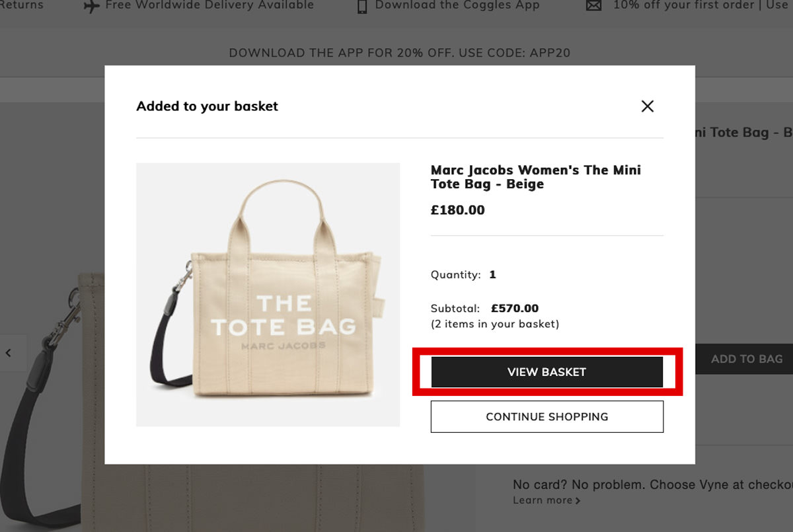This screenshot has width=793, height=532.
Task: Click the mobile phone app icon
Action: [361, 6]
